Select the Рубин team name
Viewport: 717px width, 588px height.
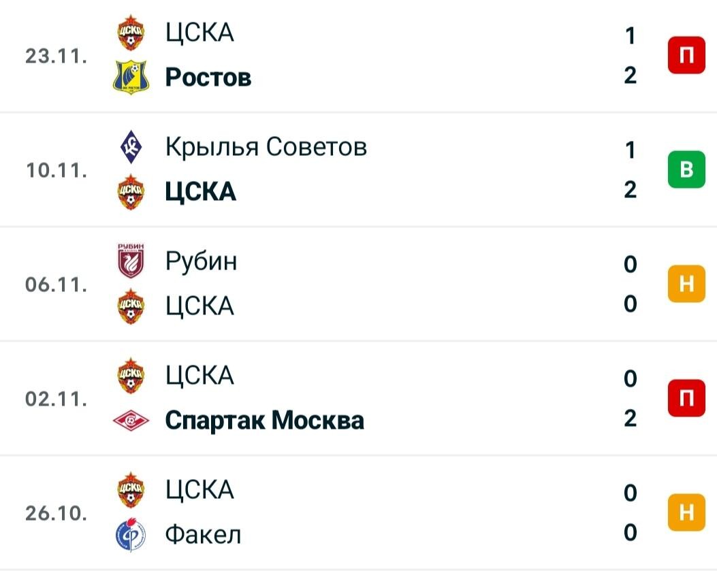(201, 262)
